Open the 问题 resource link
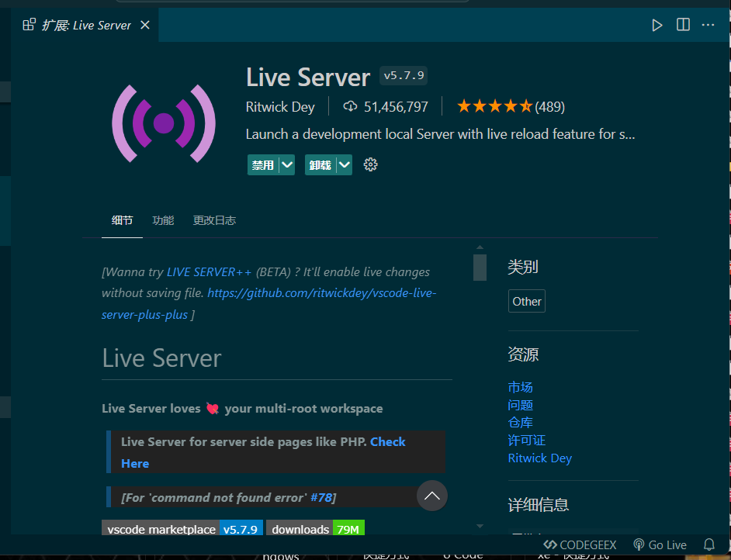The width and height of the screenshot is (731, 560). click(520, 405)
